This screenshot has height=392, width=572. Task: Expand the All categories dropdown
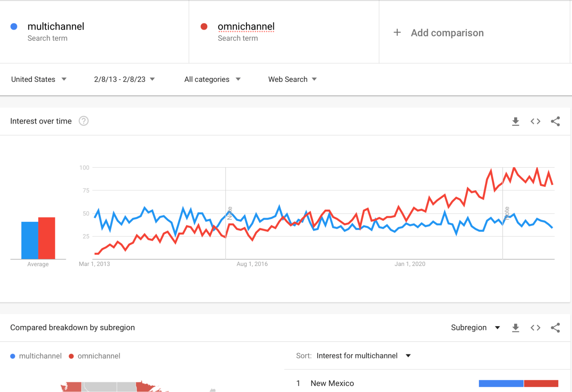(x=212, y=79)
